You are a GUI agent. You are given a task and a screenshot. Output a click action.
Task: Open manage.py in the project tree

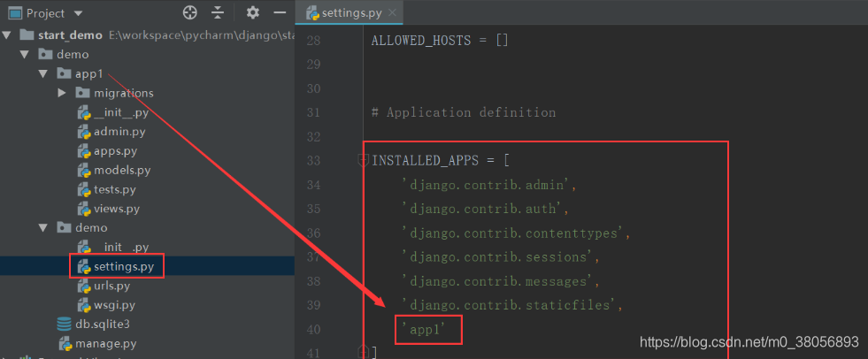pos(105,343)
